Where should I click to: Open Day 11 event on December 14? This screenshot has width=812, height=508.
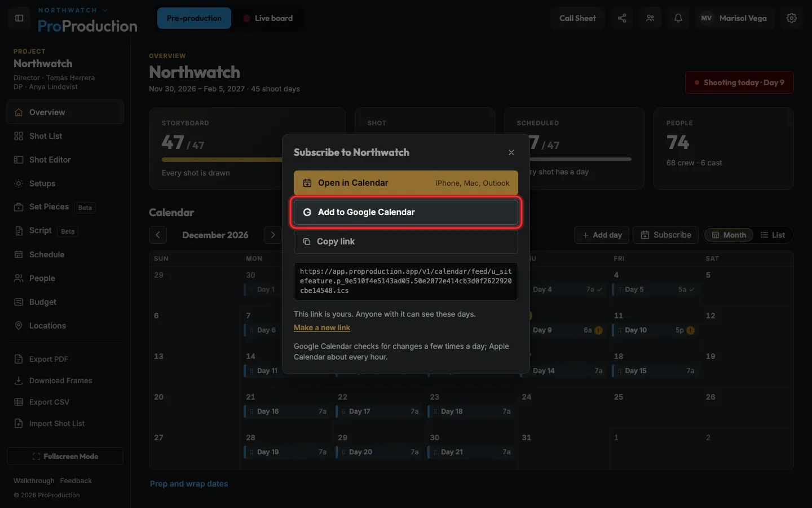tap(263, 371)
